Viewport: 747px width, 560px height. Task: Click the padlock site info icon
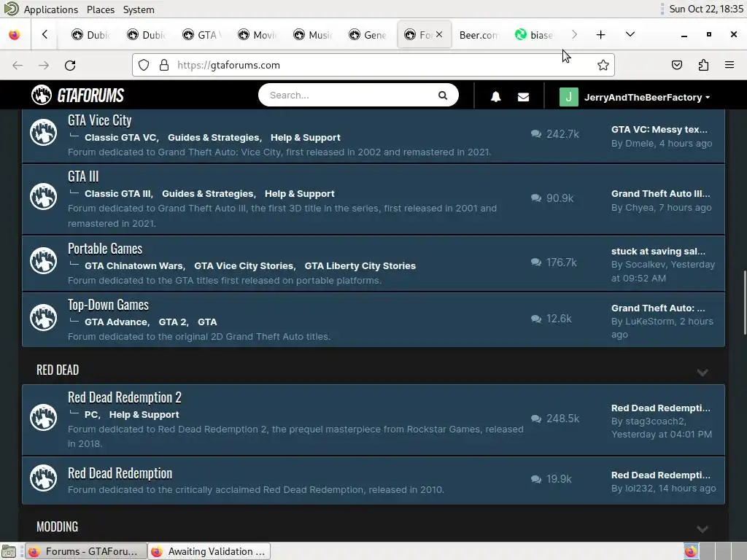point(164,65)
